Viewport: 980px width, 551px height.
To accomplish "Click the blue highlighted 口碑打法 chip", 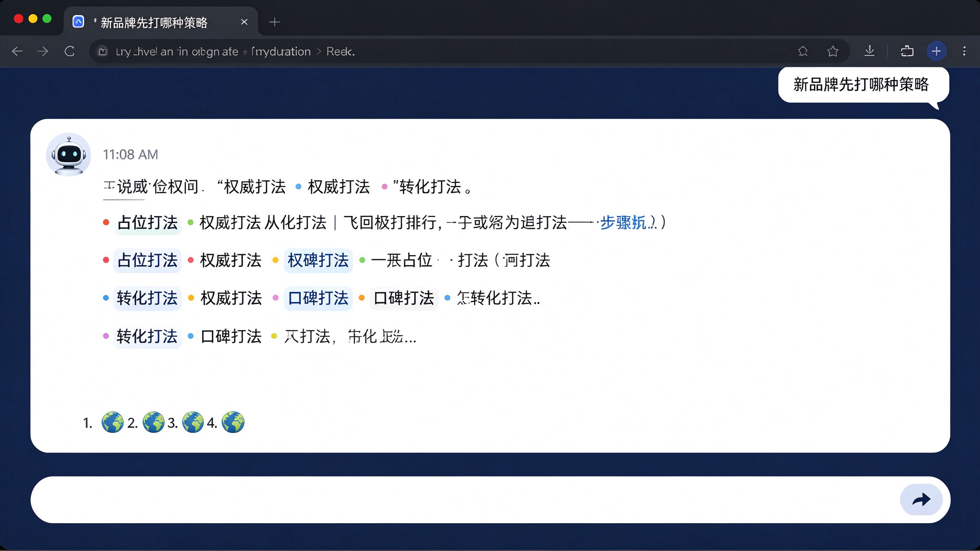I will [318, 298].
